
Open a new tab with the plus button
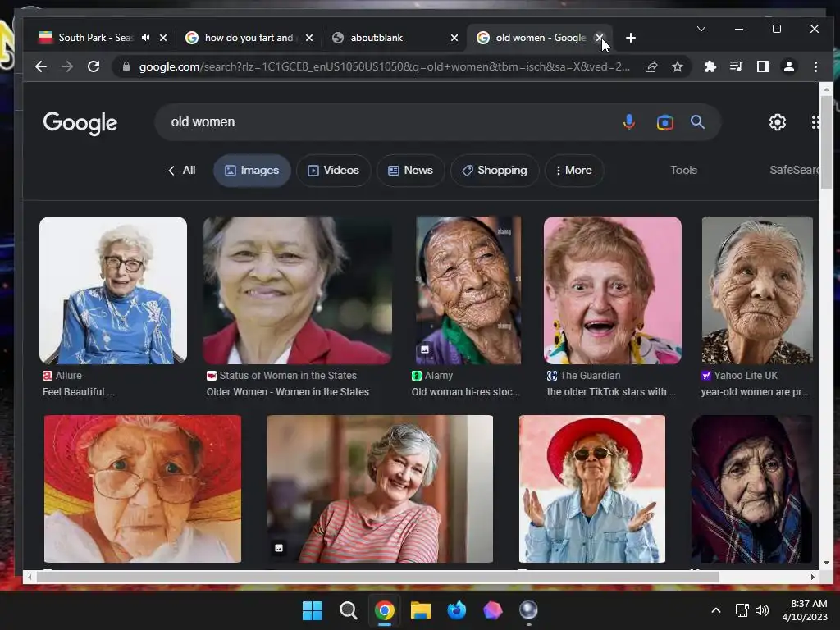pos(631,38)
